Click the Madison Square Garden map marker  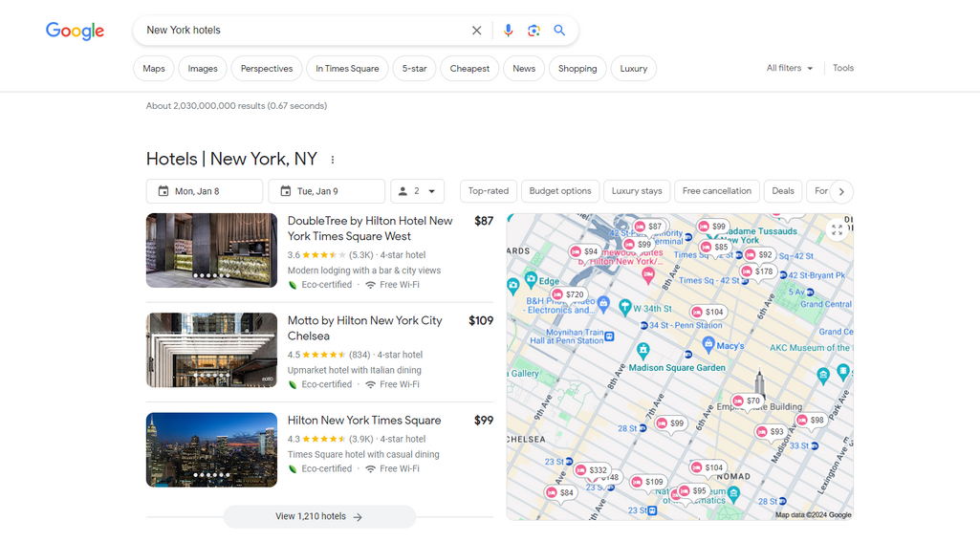point(643,350)
